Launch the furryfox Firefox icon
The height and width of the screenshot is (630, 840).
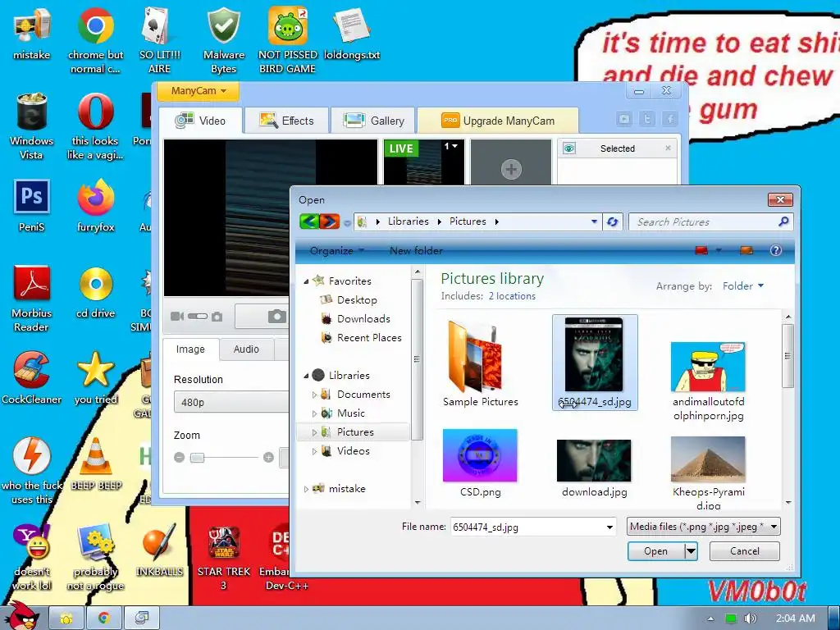(95, 206)
